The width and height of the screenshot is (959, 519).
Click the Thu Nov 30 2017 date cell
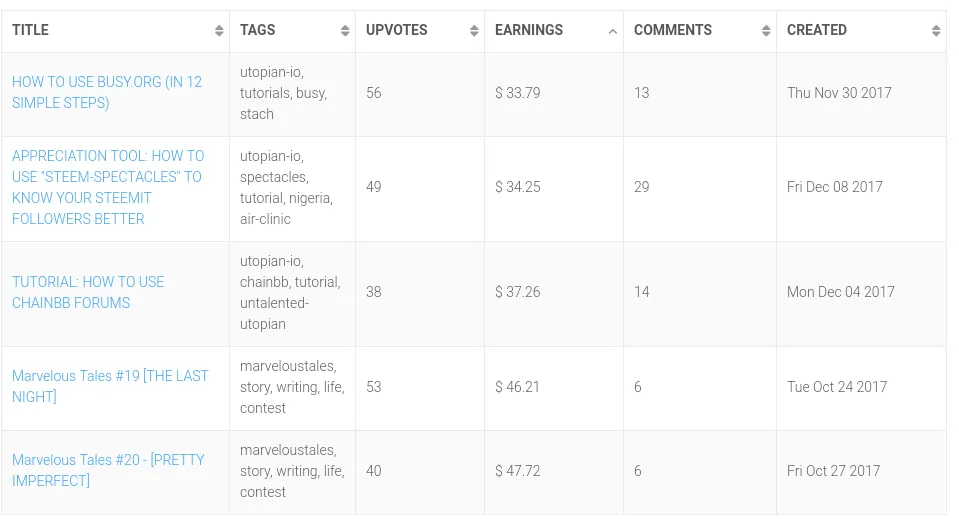tap(862, 94)
